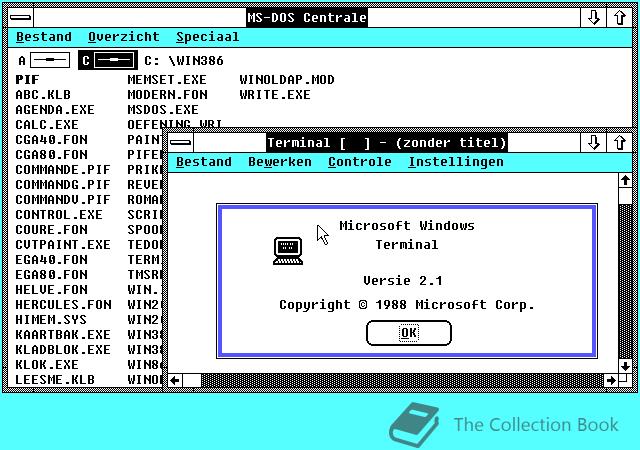Open MS-DOS Centrale system menu box

(20, 18)
